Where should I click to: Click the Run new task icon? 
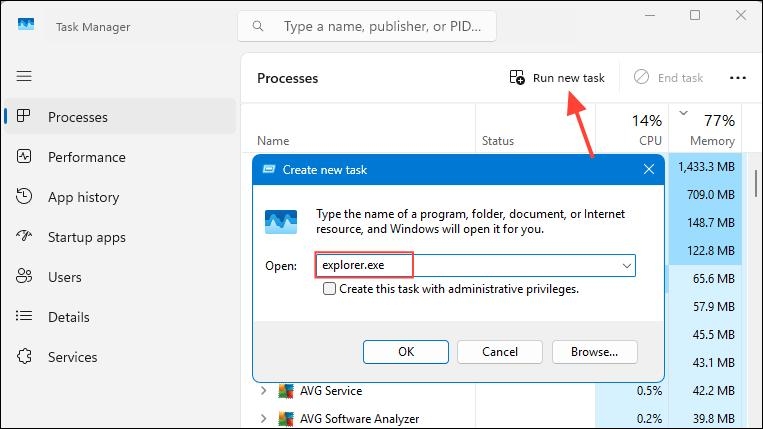click(x=517, y=77)
